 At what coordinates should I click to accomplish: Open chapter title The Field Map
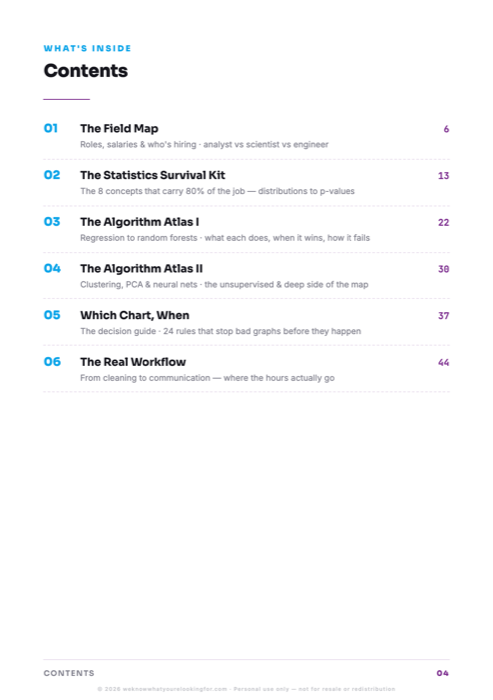[x=119, y=129]
